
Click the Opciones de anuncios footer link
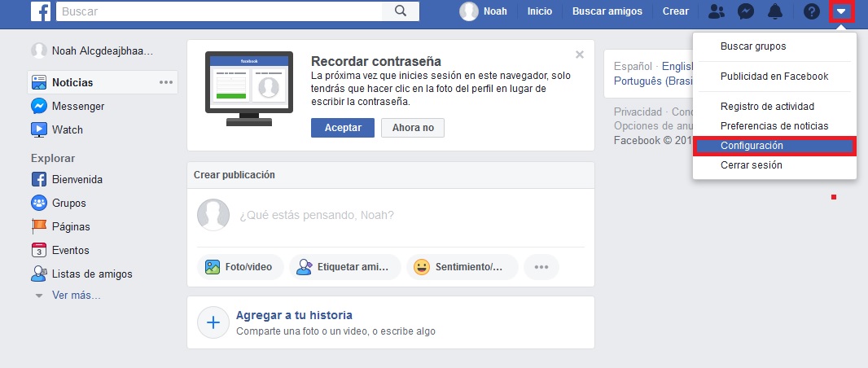[653, 125]
